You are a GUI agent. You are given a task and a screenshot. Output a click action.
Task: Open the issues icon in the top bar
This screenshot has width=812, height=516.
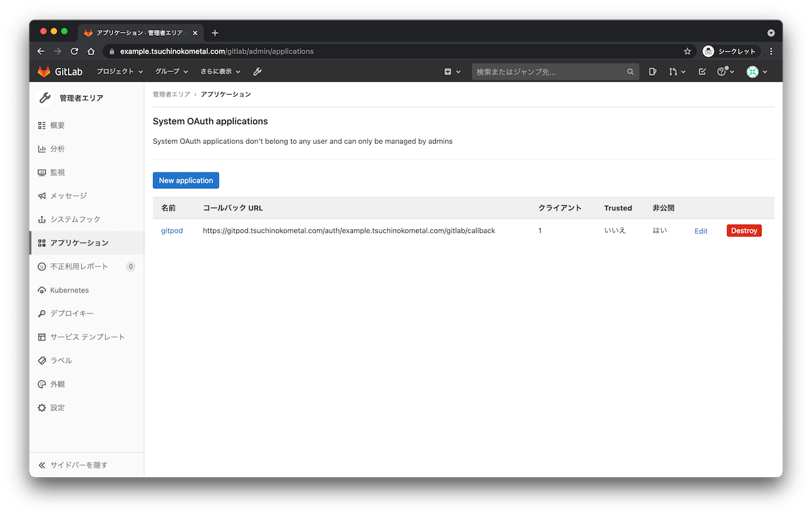click(x=652, y=71)
